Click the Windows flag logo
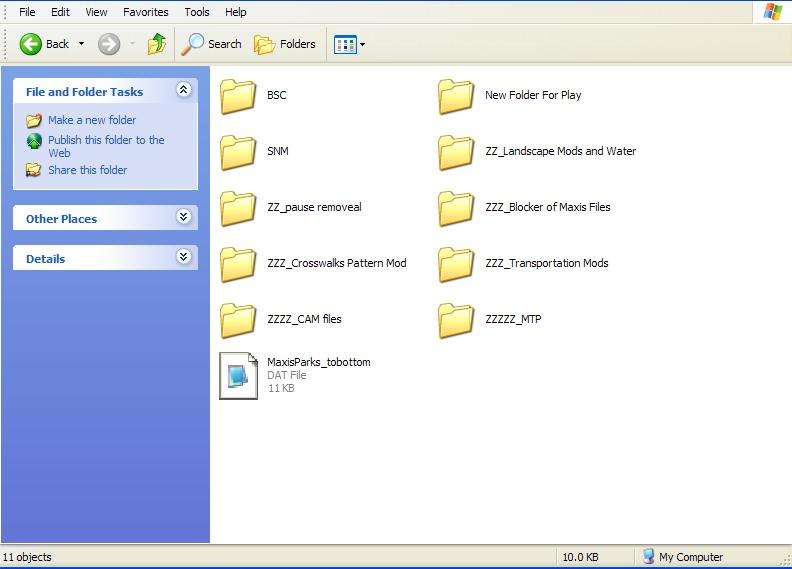This screenshot has height=569, width=792. 773,12
